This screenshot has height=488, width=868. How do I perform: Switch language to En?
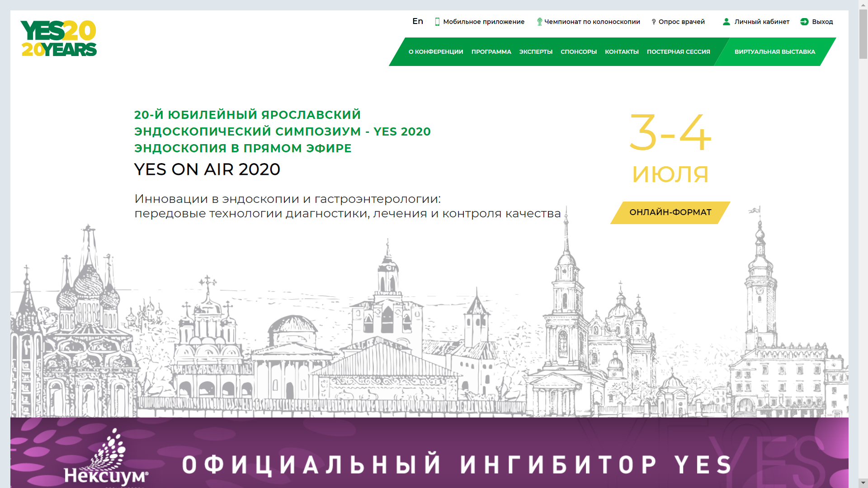[418, 21]
